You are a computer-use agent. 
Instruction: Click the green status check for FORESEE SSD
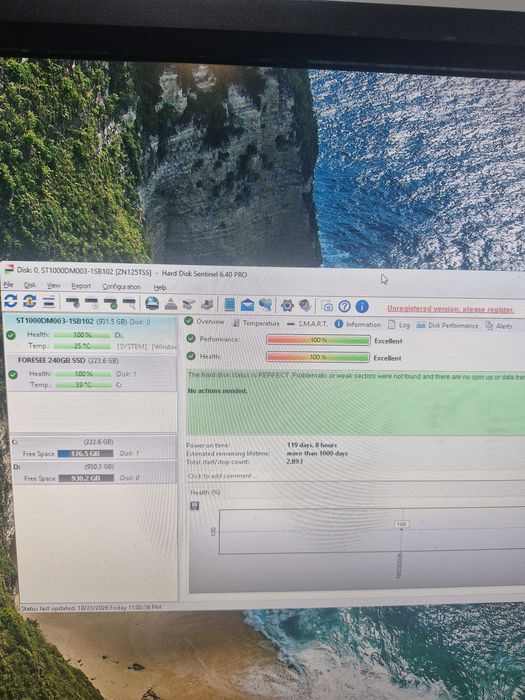(12, 374)
